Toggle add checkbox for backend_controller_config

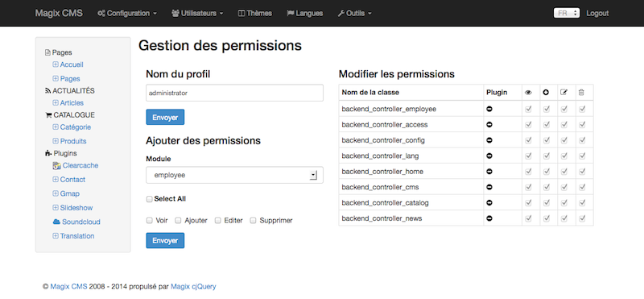[547, 140]
